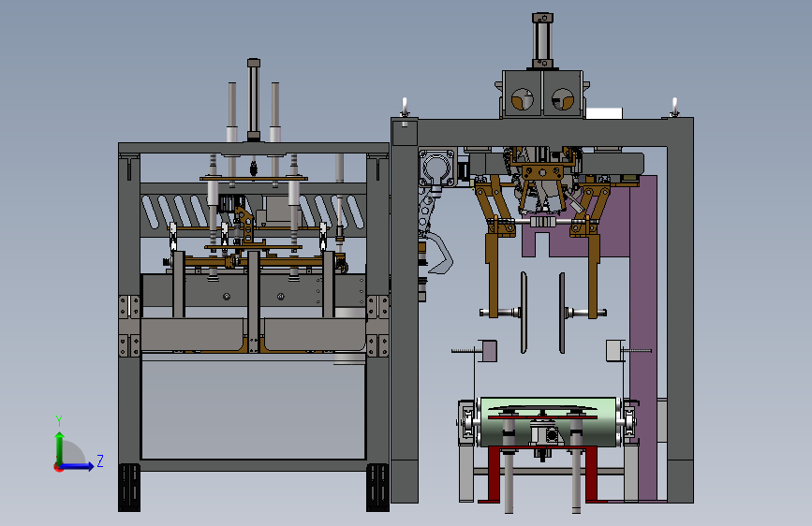Select the hook-shaped bracket inside the right frame

tap(439, 252)
